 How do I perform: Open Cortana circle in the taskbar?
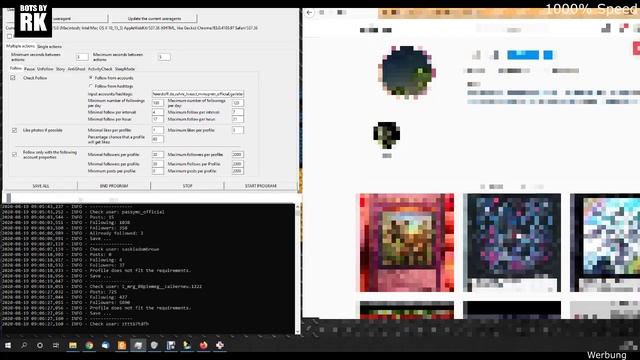pyautogui.click(x=40, y=345)
